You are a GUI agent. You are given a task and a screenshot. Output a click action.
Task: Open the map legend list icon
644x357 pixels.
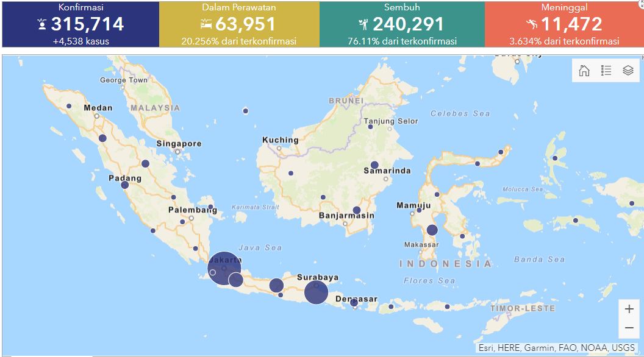[606, 71]
